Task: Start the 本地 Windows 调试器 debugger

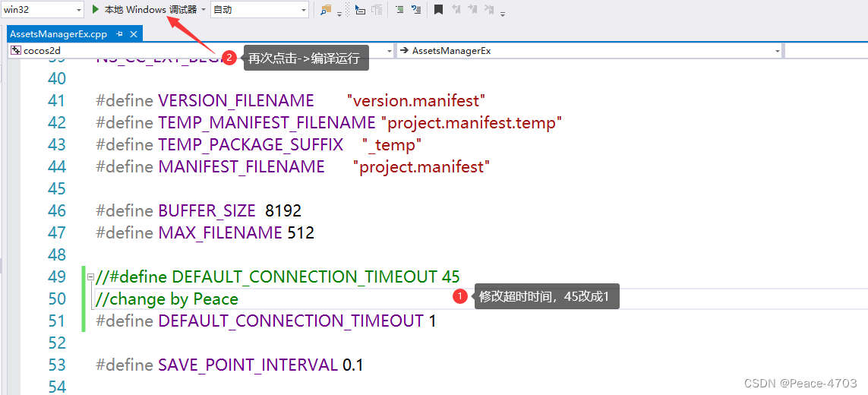Action: pos(144,9)
